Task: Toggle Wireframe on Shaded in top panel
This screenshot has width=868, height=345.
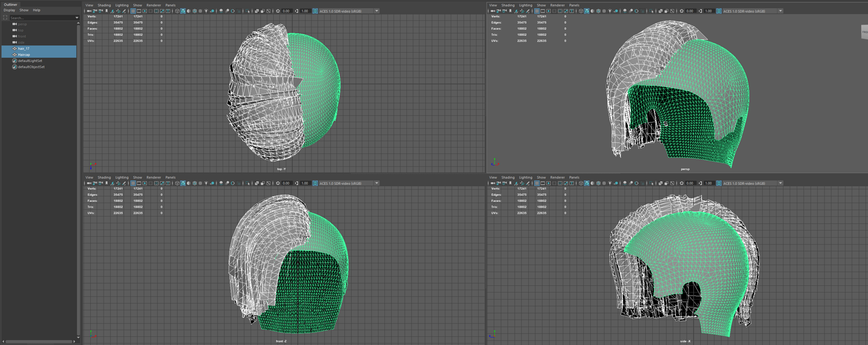Action: coord(194,11)
